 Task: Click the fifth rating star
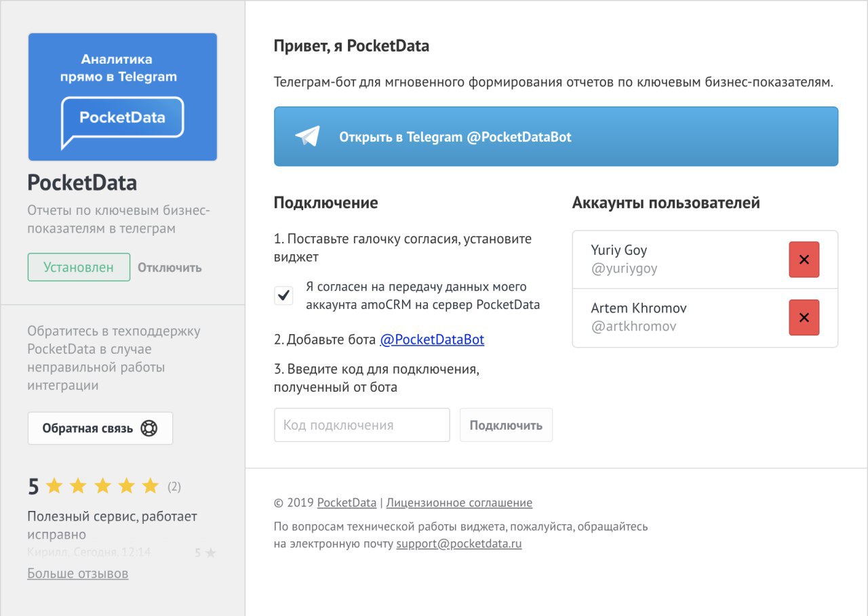pyautogui.click(x=151, y=486)
